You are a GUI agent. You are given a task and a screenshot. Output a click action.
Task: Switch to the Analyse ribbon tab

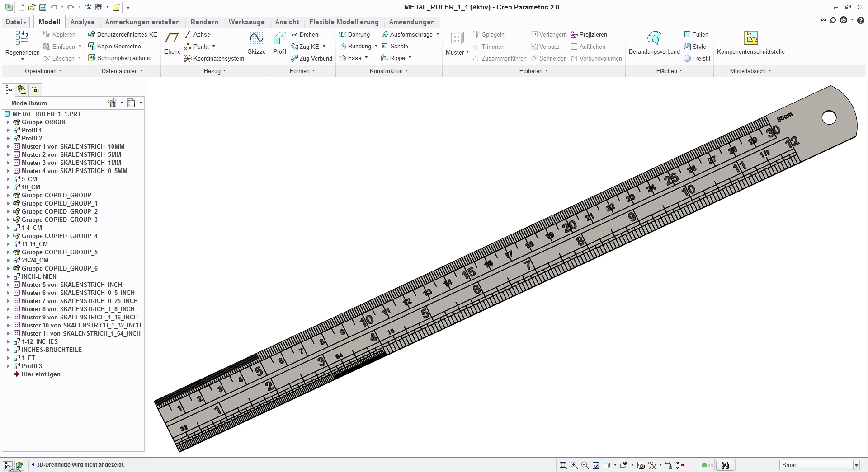(x=82, y=22)
